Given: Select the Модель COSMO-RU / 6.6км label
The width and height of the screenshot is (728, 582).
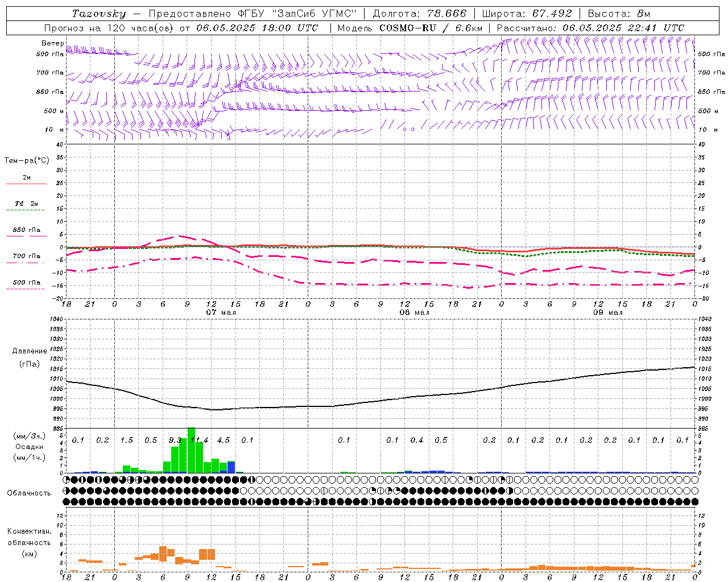Looking at the screenshot, I should pyautogui.click(x=410, y=28).
